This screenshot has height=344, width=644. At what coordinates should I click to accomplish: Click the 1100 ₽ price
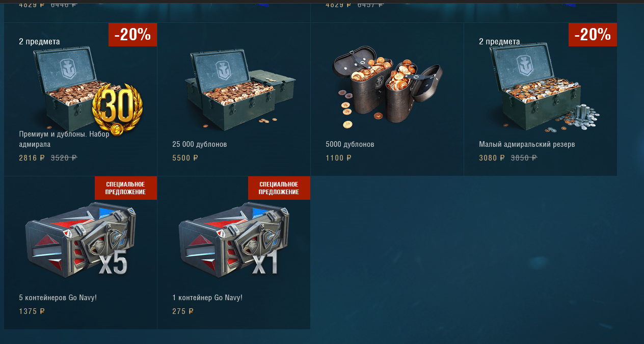339,158
